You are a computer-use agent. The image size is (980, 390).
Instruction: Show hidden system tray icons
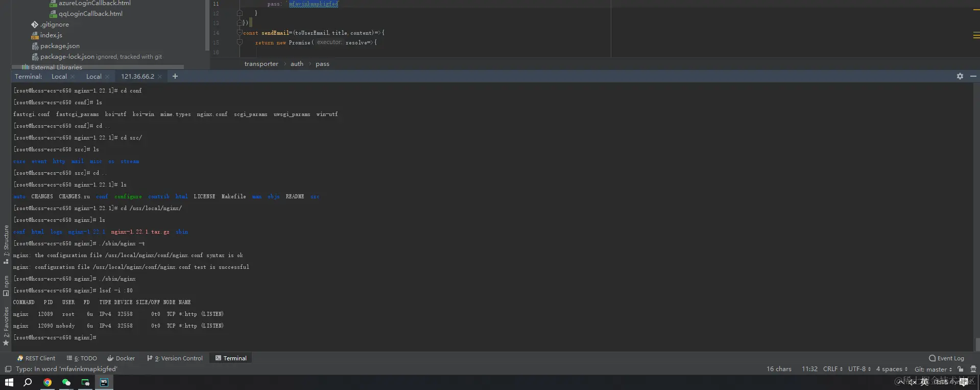coord(901,382)
